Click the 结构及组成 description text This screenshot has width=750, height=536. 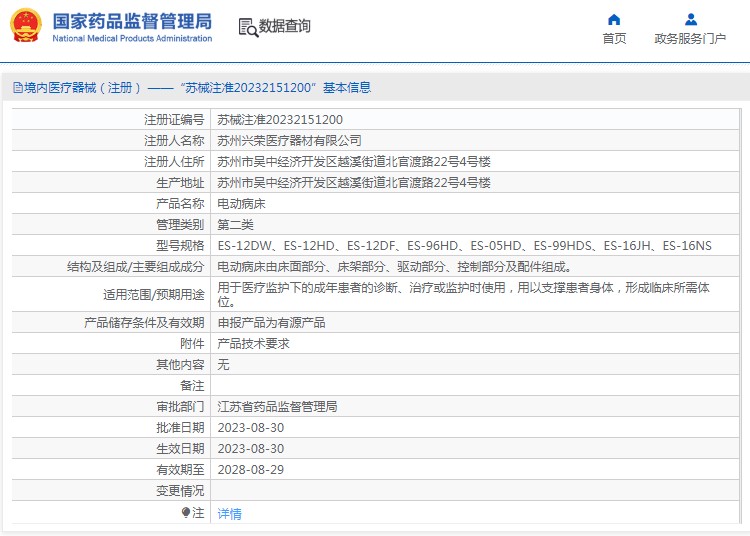click(x=395, y=267)
